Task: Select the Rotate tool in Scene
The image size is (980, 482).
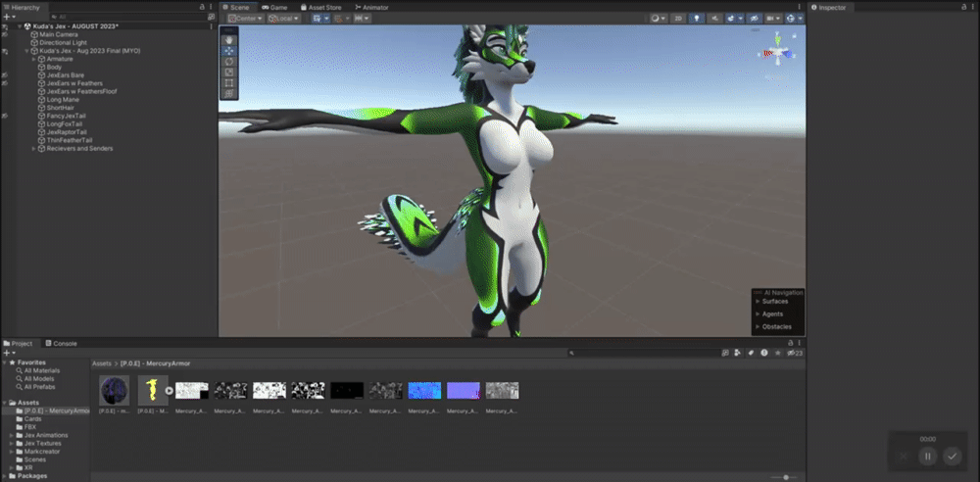Action: coord(228,62)
